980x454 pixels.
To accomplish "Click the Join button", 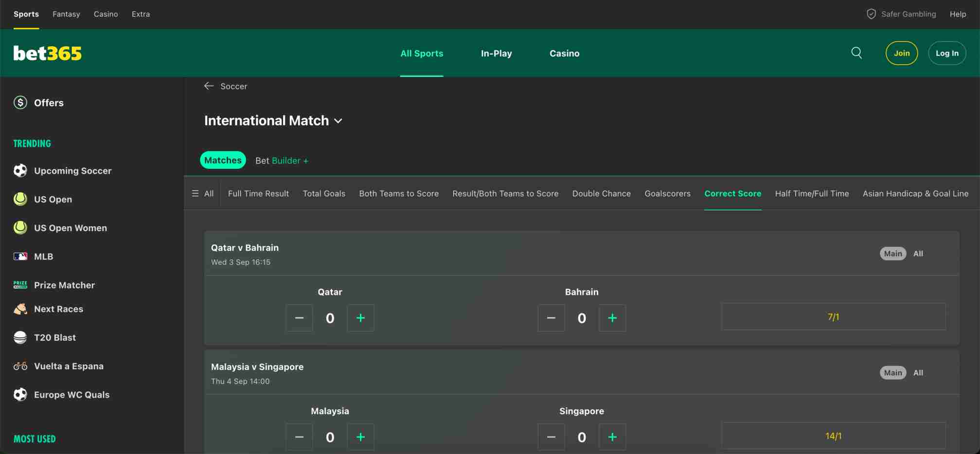I will coord(902,53).
